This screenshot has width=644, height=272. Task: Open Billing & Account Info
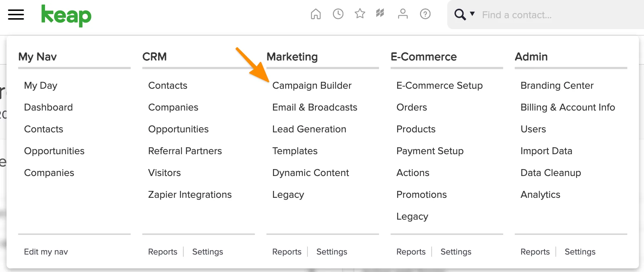[568, 108]
